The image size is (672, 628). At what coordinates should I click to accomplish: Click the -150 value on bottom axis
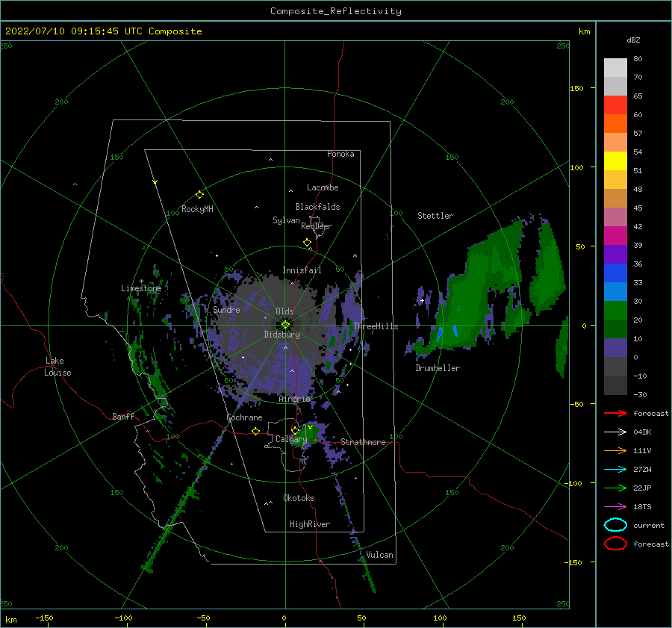[44, 618]
